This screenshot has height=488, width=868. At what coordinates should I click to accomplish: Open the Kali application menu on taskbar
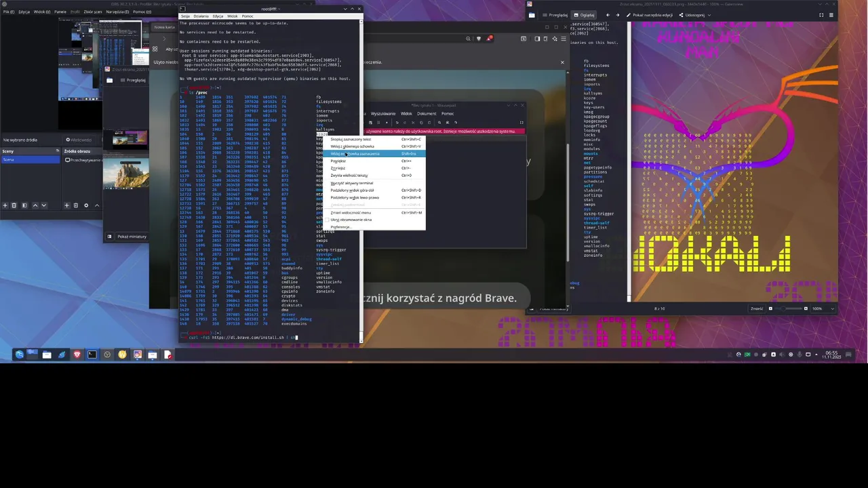coord(20,354)
